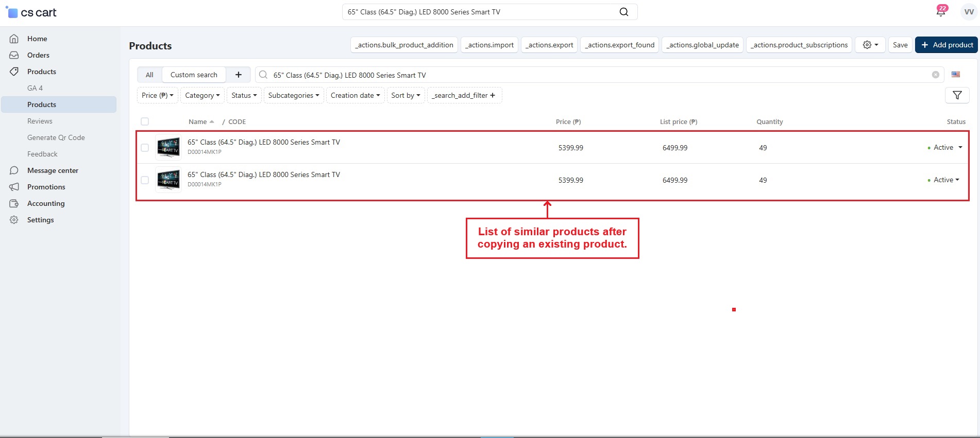Click the second product's TV thumbnail
The image size is (980, 438).
[x=168, y=180]
